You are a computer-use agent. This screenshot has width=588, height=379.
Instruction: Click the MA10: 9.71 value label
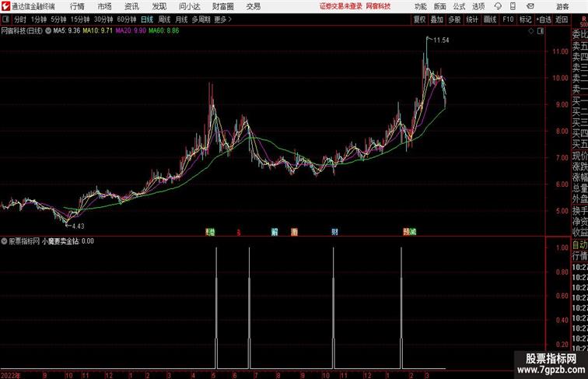tap(97, 31)
